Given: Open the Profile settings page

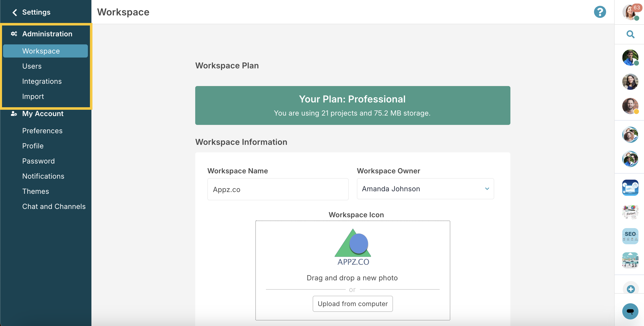Looking at the screenshot, I should tap(33, 146).
